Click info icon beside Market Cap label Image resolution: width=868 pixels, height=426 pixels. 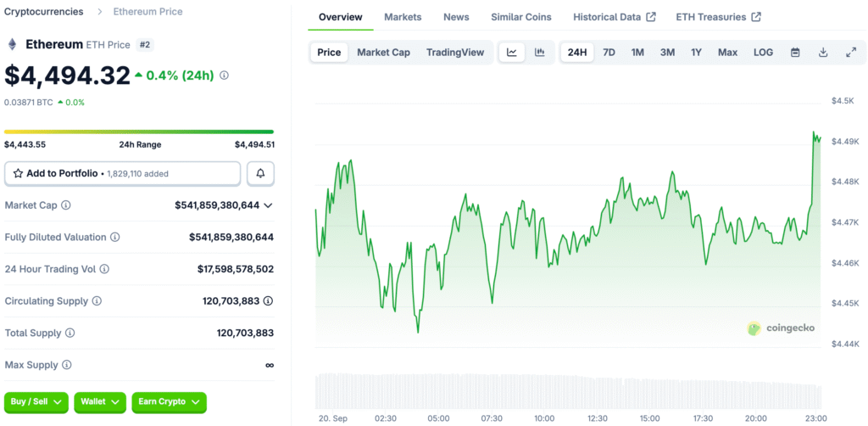66,205
